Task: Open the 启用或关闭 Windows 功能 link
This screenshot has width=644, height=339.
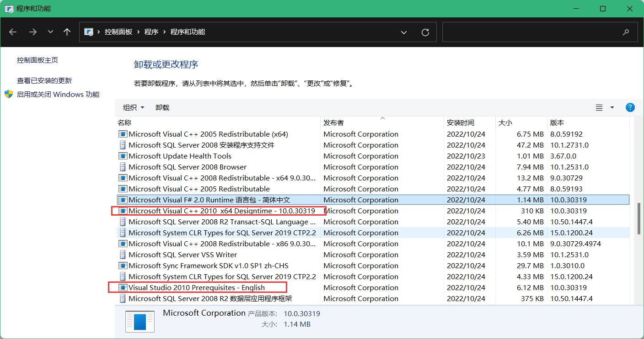Action: tap(58, 95)
